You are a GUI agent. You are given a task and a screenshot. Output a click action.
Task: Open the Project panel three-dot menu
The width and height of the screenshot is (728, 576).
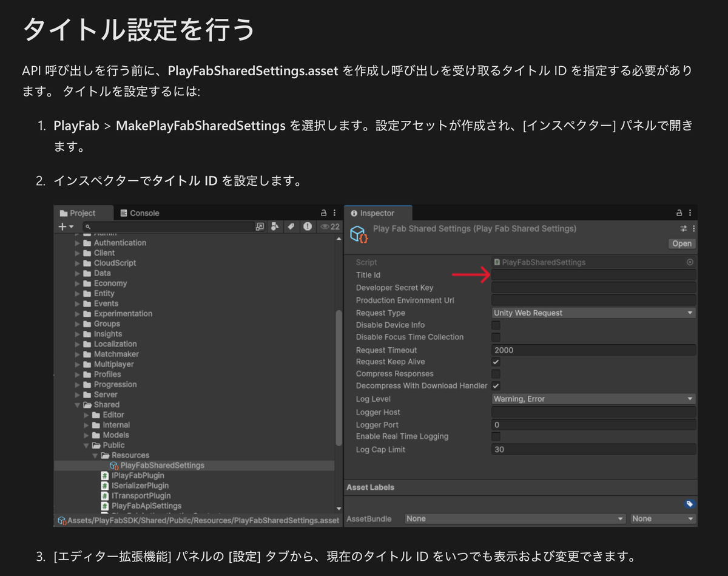[334, 213]
